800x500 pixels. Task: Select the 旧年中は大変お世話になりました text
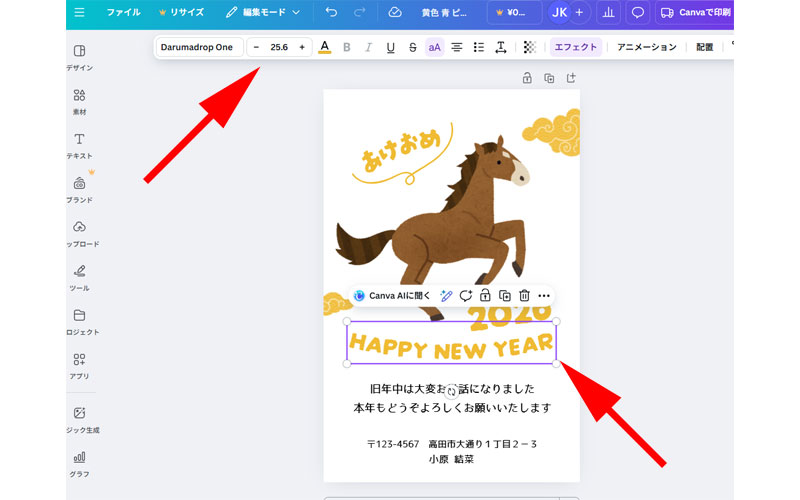452,389
